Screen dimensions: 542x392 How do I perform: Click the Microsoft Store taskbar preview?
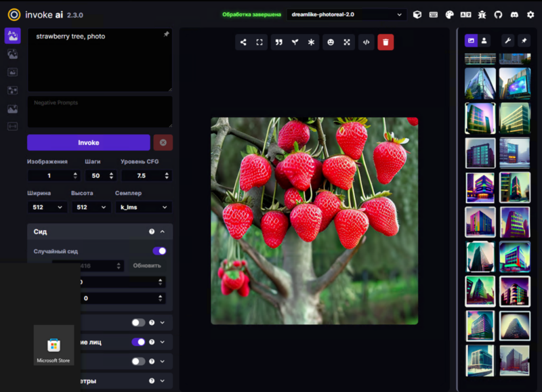[x=54, y=345]
